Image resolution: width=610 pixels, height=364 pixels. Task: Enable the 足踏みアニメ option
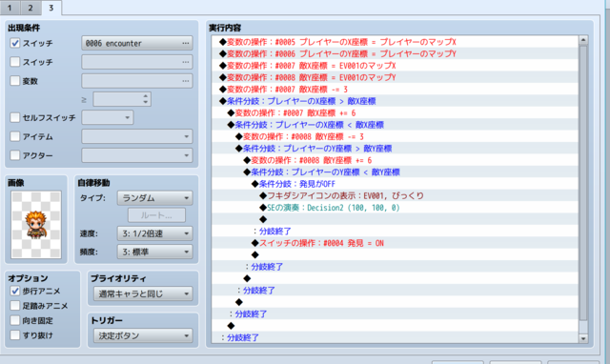[15, 306]
